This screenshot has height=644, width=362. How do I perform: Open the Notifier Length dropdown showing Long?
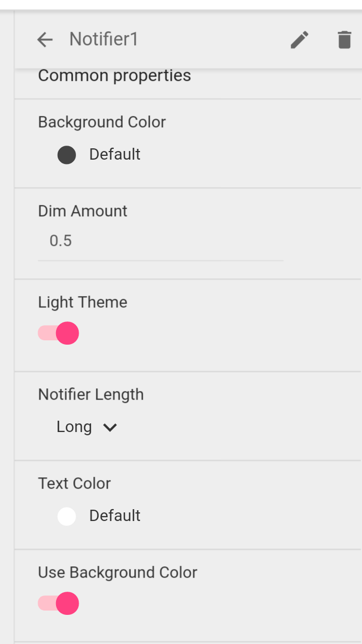[x=75, y=427]
